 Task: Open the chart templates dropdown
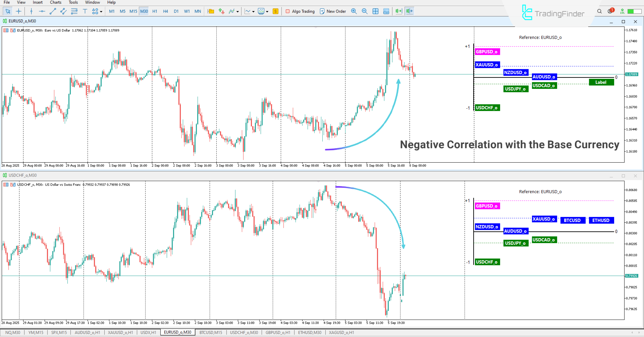tap(267, 11)
